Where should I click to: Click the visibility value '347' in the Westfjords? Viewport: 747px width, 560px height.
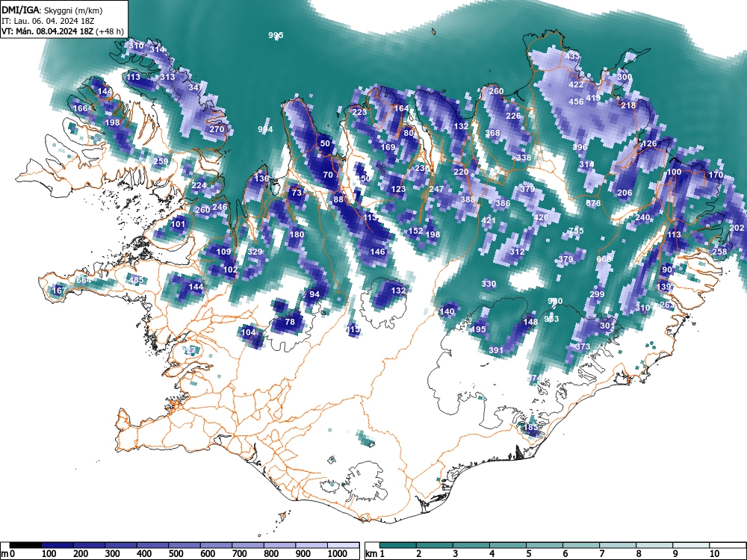tap(196, 87)
